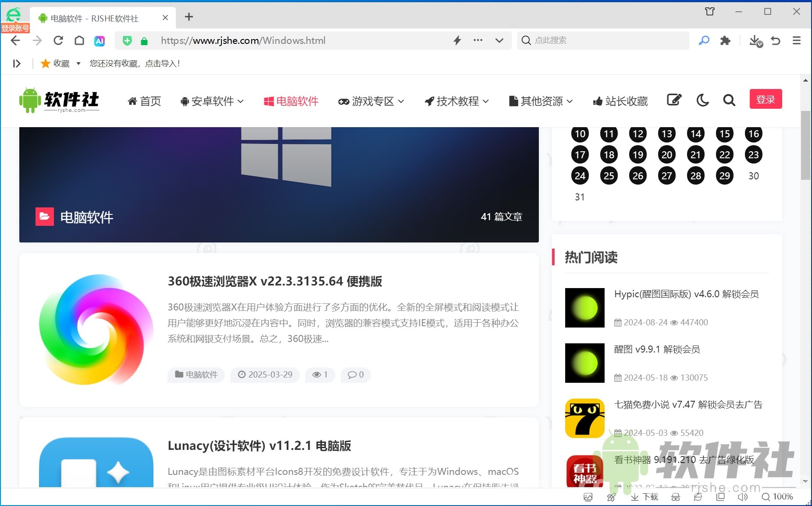
Task: Reload the current page
Action: click(58, 41)
